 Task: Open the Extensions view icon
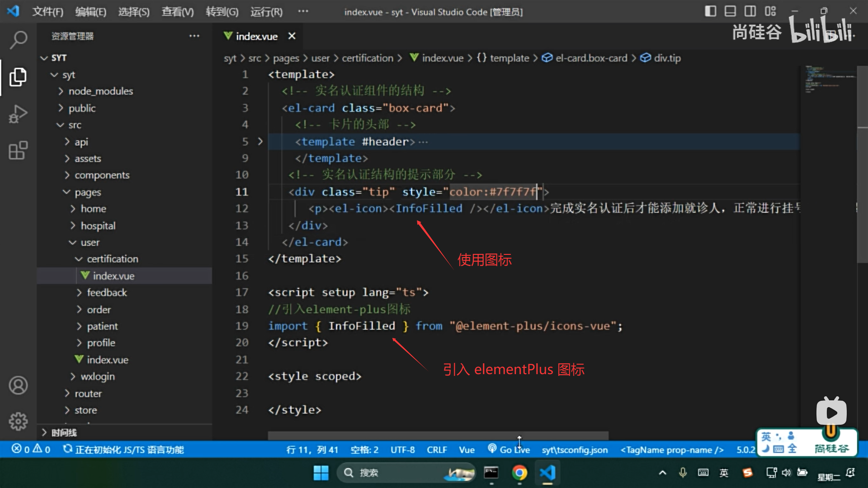coord(18,150)
